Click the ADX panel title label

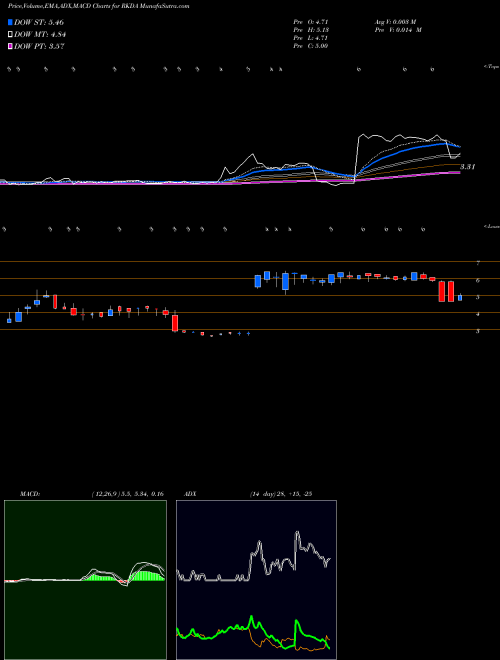[x=190, y=494]
